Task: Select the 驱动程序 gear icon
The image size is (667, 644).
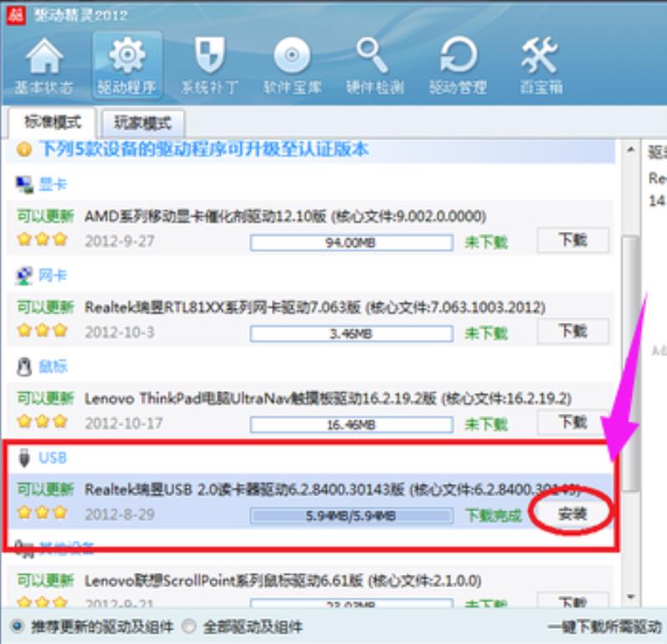Action: click(x=127, y=66)
